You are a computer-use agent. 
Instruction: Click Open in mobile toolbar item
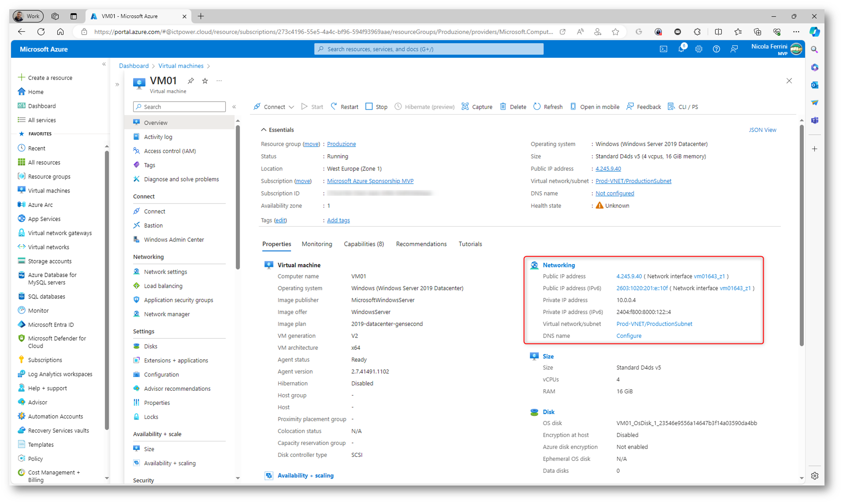tap(594, 107)
